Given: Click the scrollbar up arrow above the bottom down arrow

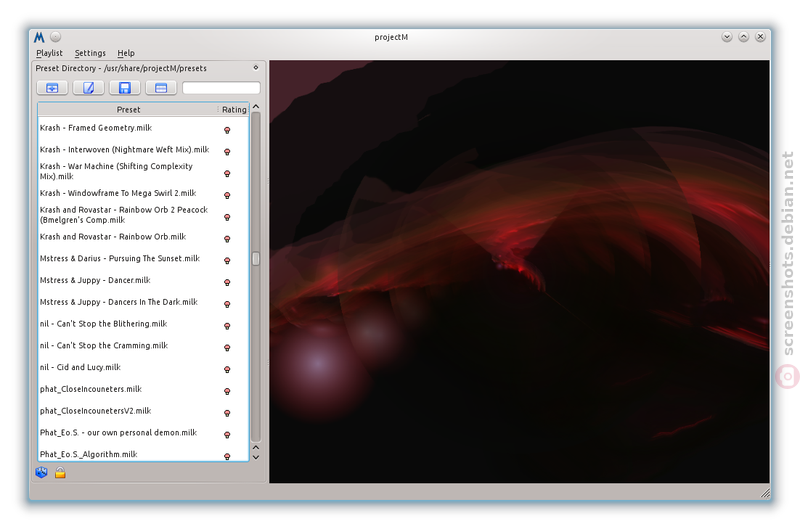Looking at the screenshot, I should (256, 447).
